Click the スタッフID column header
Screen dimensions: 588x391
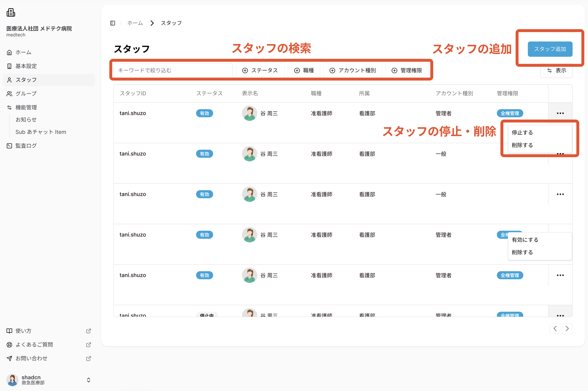coord(133,93)
